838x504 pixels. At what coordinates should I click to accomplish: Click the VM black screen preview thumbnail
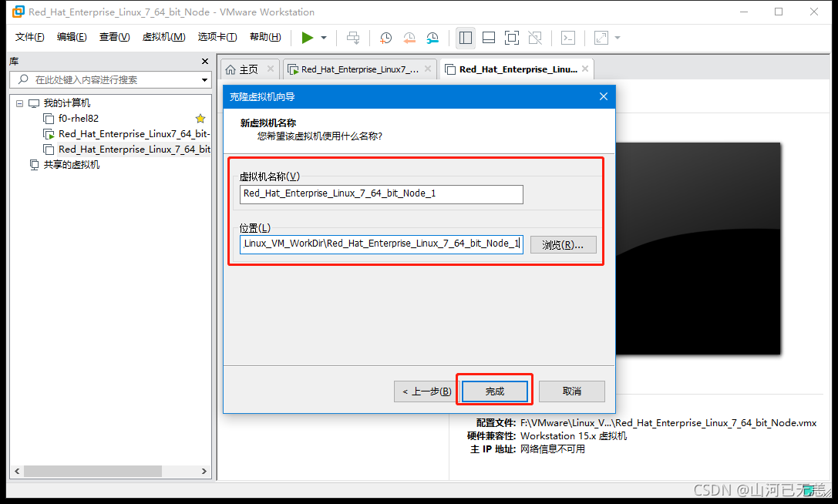click(698, 248)
